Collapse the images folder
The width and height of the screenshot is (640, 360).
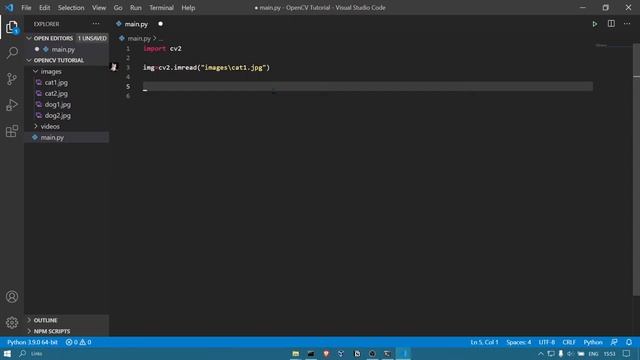36,71
